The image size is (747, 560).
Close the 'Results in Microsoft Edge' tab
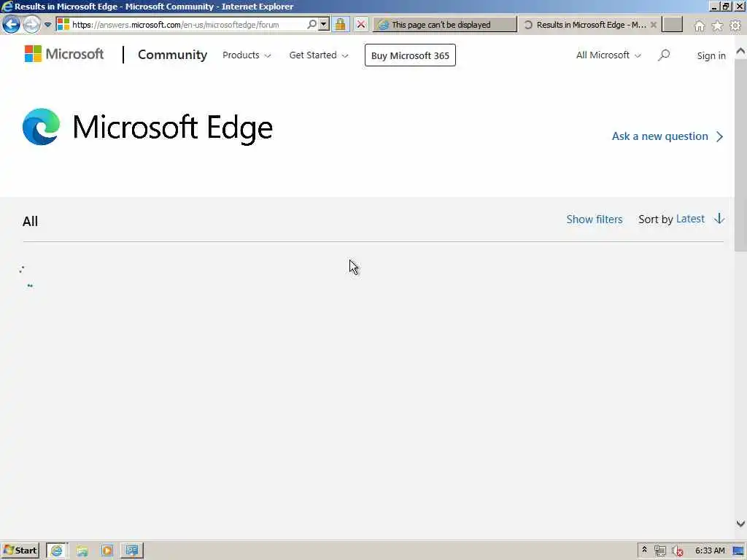[x=654, y=25]
